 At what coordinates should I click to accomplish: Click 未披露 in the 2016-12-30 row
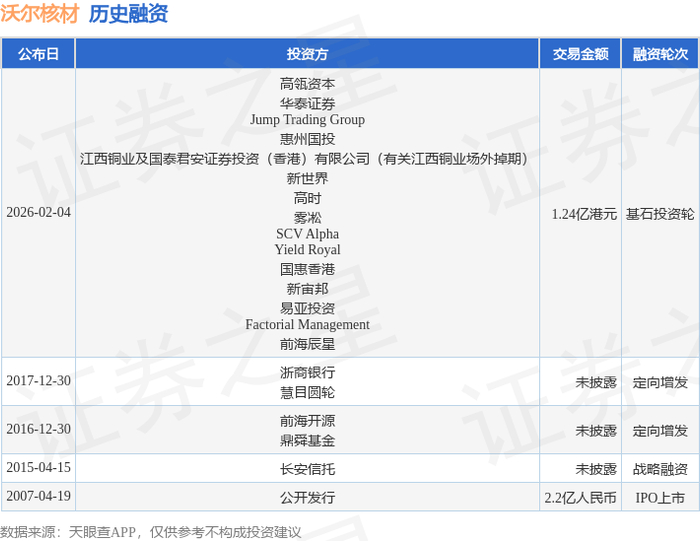coord(596,431)
